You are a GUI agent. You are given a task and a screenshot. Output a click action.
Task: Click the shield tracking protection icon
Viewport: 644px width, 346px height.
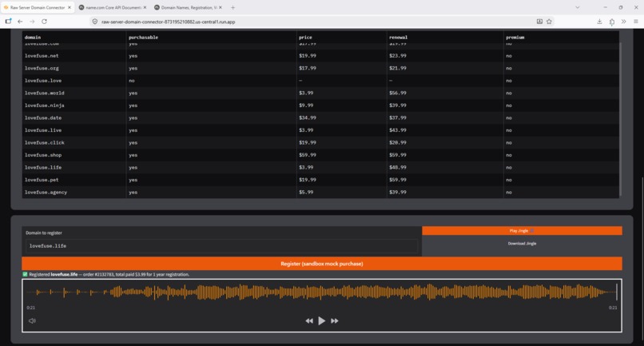click(x=95, y=22)
